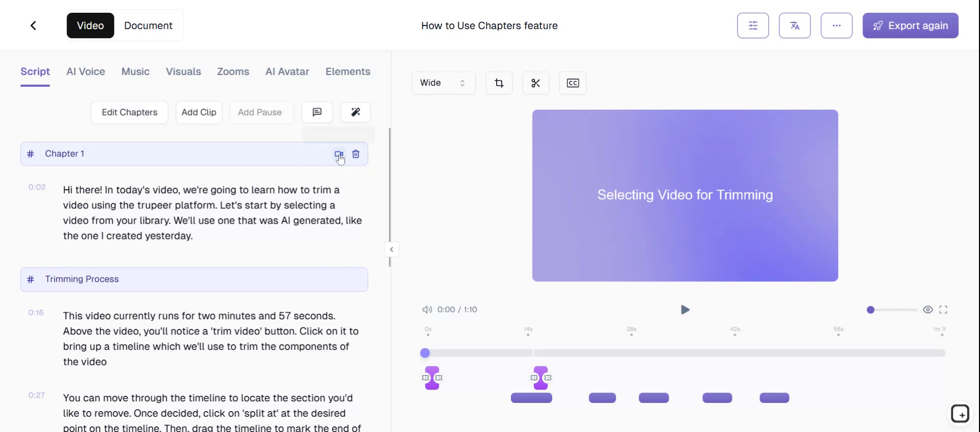
Task: Click the magic wand AI icon
Action: coord(356,112)
